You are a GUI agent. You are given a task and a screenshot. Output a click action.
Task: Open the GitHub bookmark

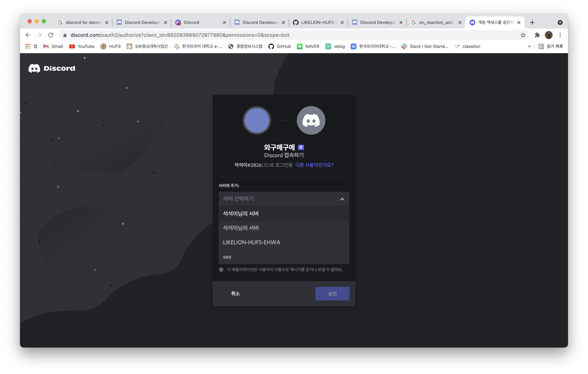pyautogui.click(x=280, y=46)
